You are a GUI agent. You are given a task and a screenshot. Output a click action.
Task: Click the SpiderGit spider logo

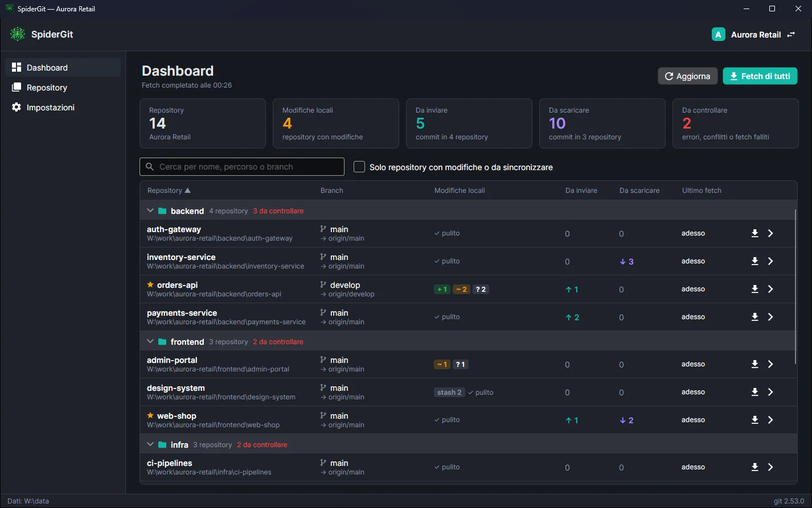coord(18,34)
